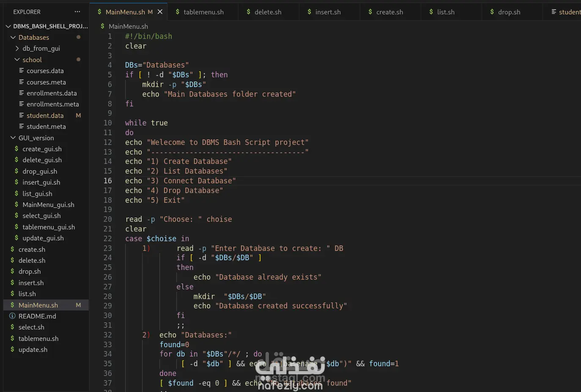This screenshot has height=392, width=581.
Task: Close the MainMenu.sh editor tab
Action: (x=160, y=12)
